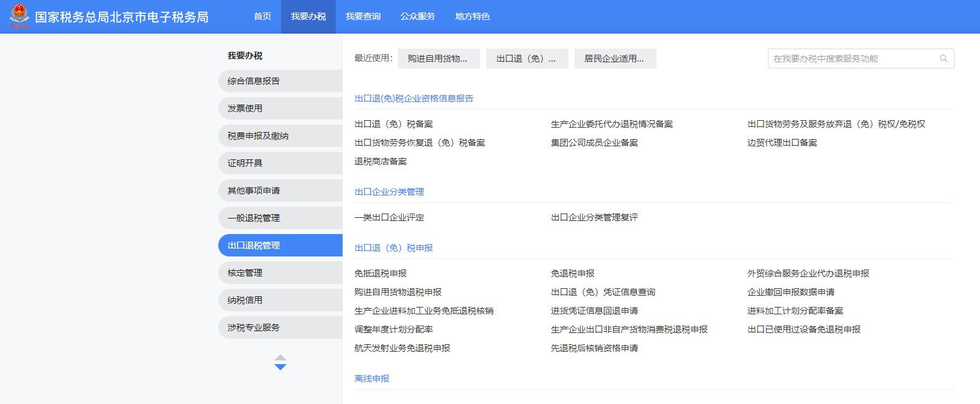
Task: Open 其他事项申请 sidebar item
Action: click(280, 190)
